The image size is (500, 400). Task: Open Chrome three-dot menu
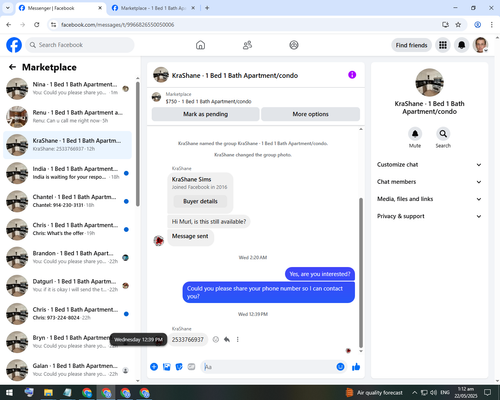tap(491, 25)
